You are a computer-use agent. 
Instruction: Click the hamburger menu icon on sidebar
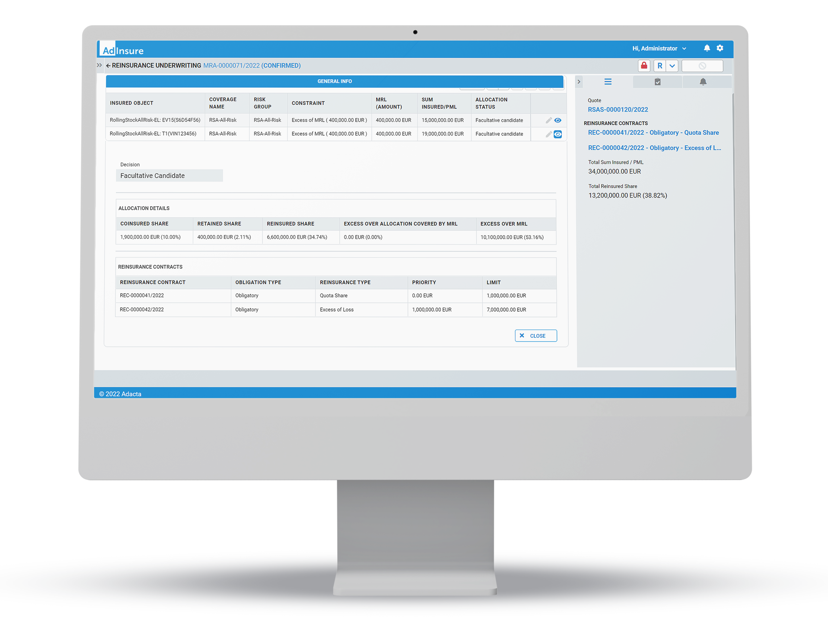[x=607, y=81]
